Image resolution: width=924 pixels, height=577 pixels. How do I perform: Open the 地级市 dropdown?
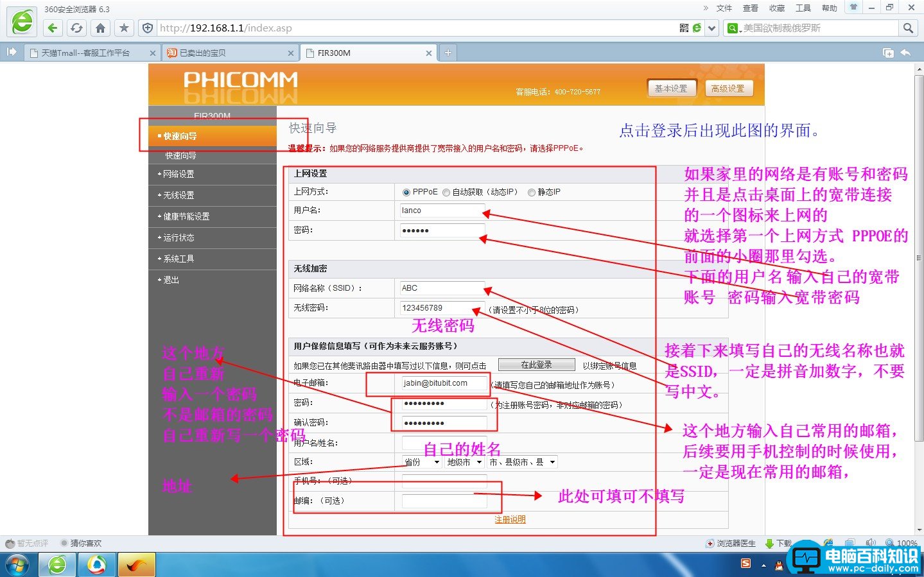[x=464, y=462]
